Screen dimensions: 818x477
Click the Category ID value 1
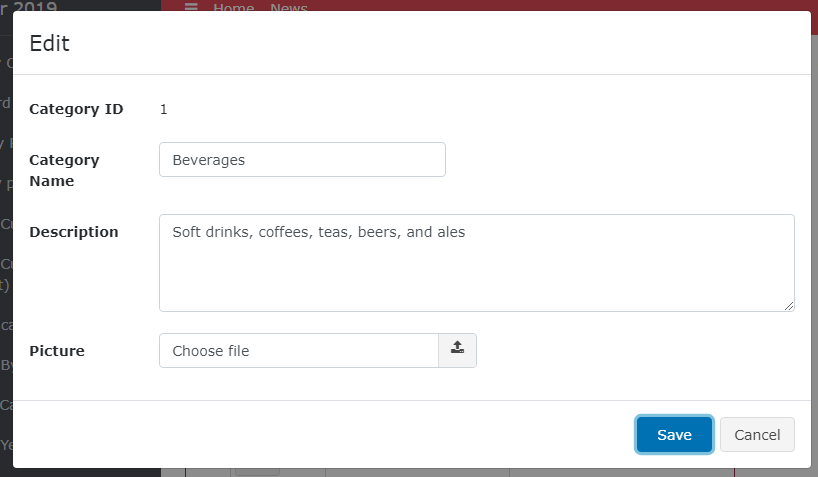(x=163, y=109)
